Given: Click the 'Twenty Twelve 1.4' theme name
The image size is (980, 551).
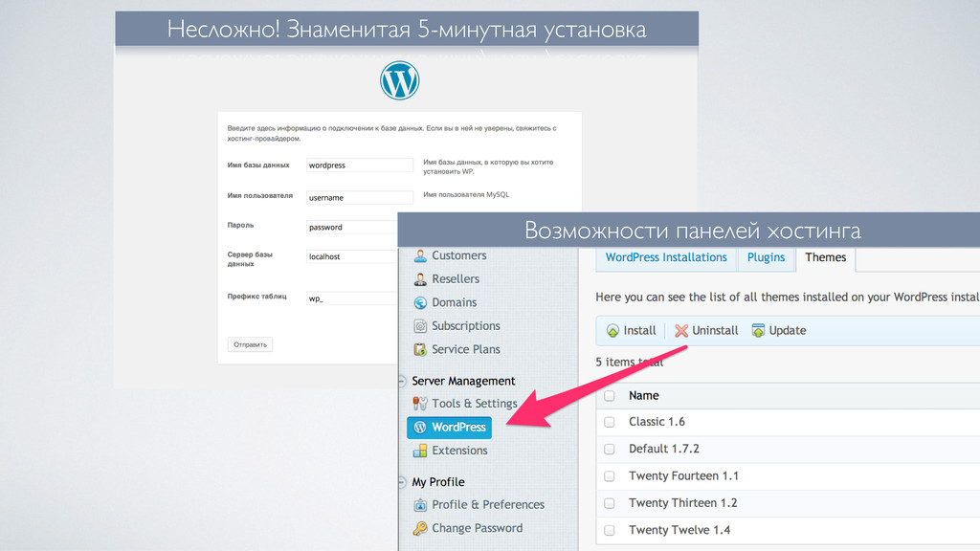Looking at the screenshot, I should click(679, 530).
